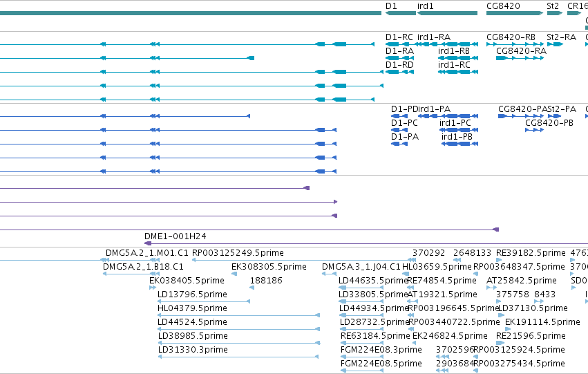Click EST DMG5A.2_1.M01.C1
This screenshot has height=374, width=588.
tap(146, 253)
